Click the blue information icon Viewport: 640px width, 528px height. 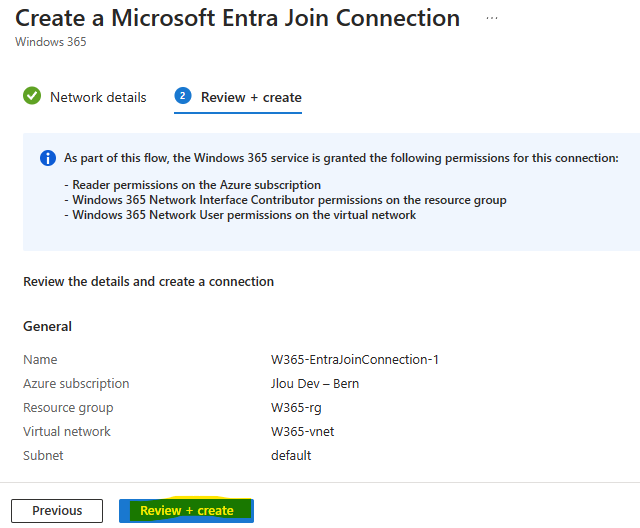point(48,158)
